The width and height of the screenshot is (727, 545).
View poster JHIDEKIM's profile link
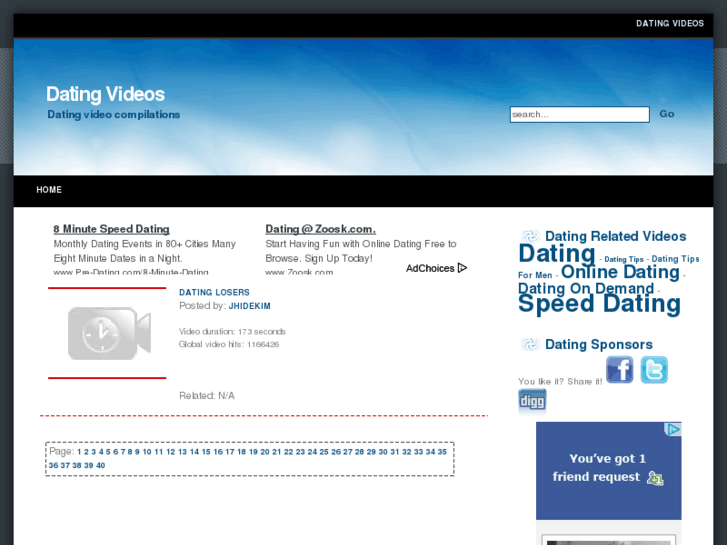click(x=249, y=306)
